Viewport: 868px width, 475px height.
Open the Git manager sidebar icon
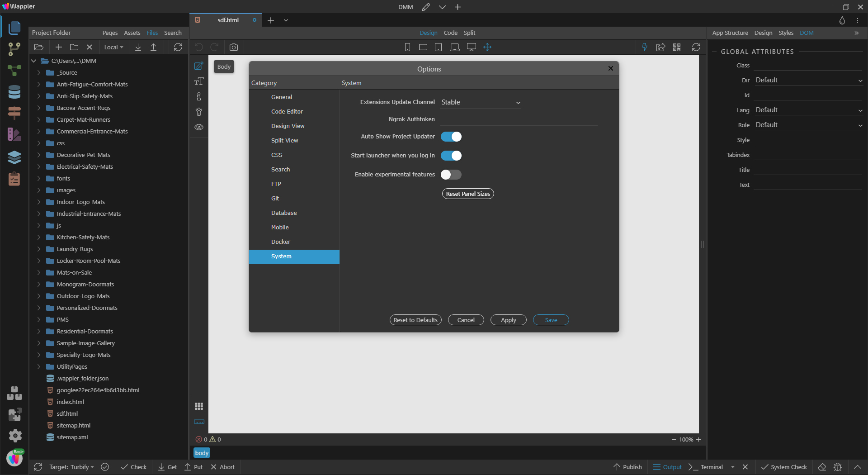tap(14, 49)
